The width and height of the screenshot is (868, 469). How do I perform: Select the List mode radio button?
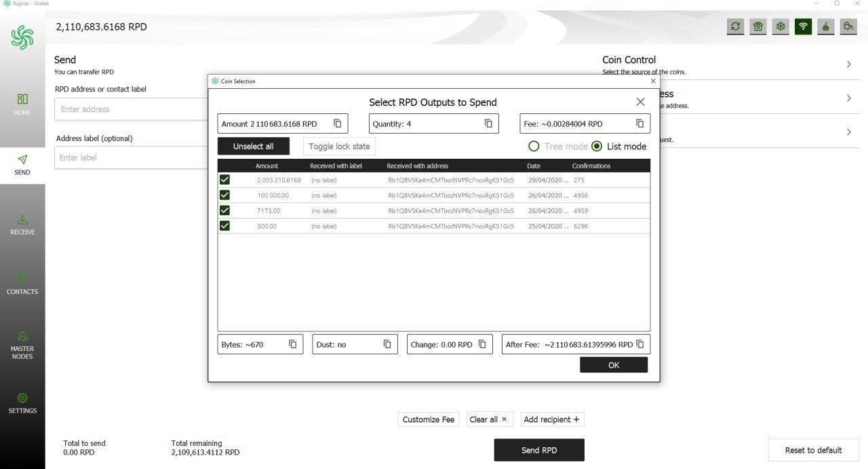597,146
